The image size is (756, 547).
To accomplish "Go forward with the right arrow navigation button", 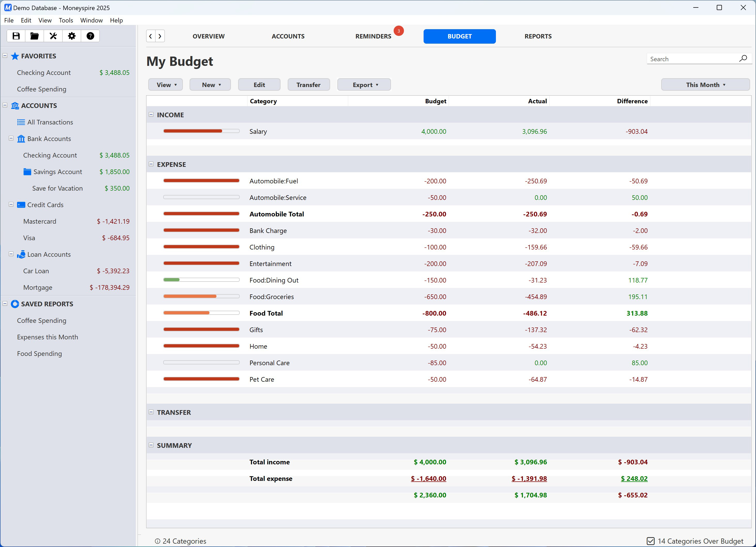I will tap(160, 36).
